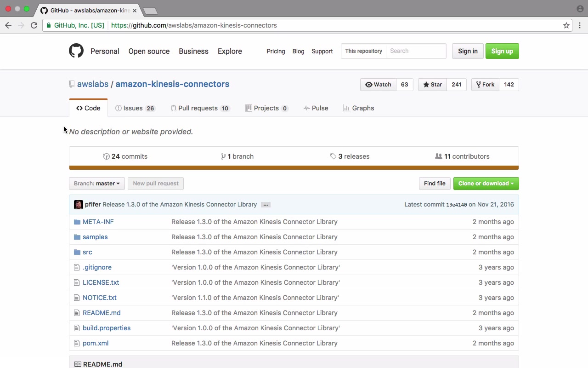Click the Chrome profile icon

pos(580,9)
